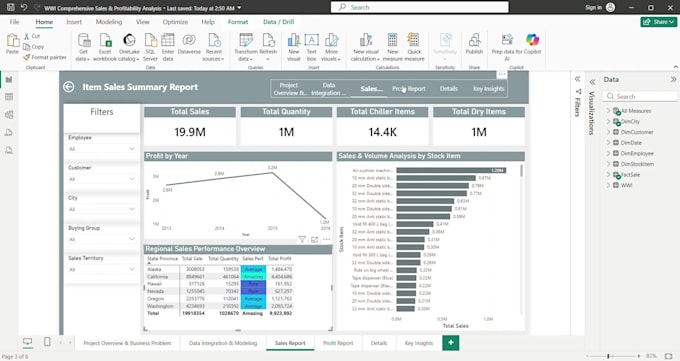
Task: Open the Optimize ribbon tab
Action: [175, 22]
